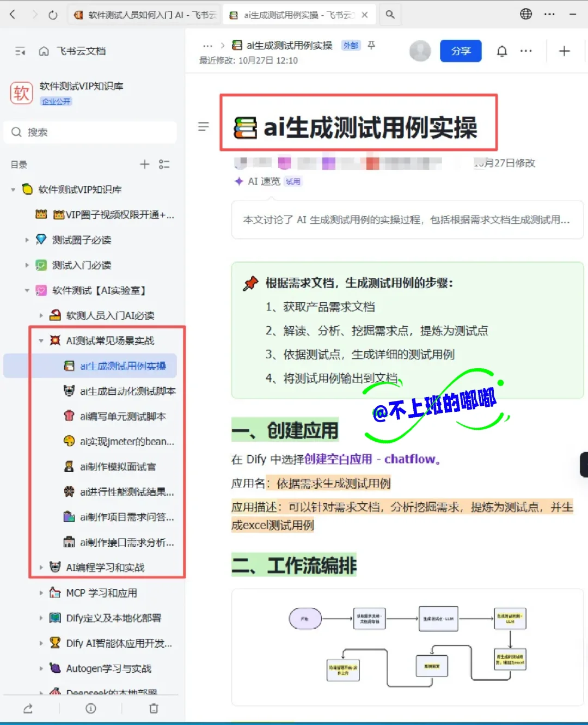
Task: Open the notifications bell icon
Action: [x=501, y=51]
